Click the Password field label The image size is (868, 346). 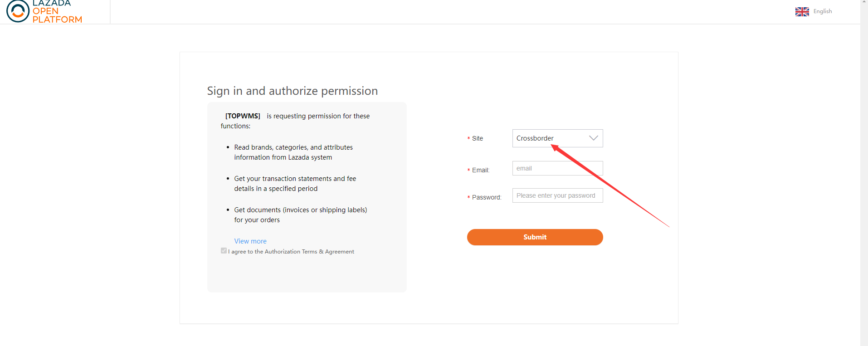[x=486, y=197]
